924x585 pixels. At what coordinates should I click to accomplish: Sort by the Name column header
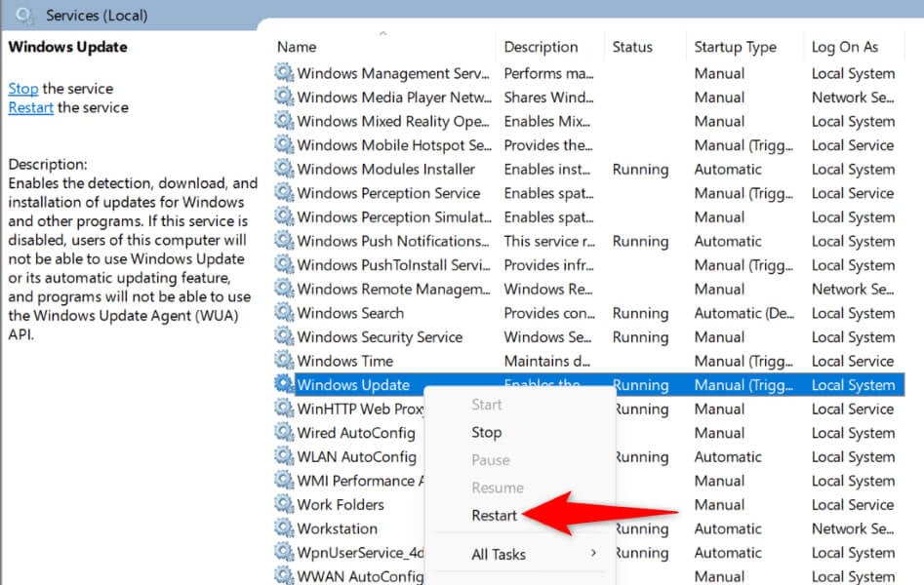click(297, 47)
